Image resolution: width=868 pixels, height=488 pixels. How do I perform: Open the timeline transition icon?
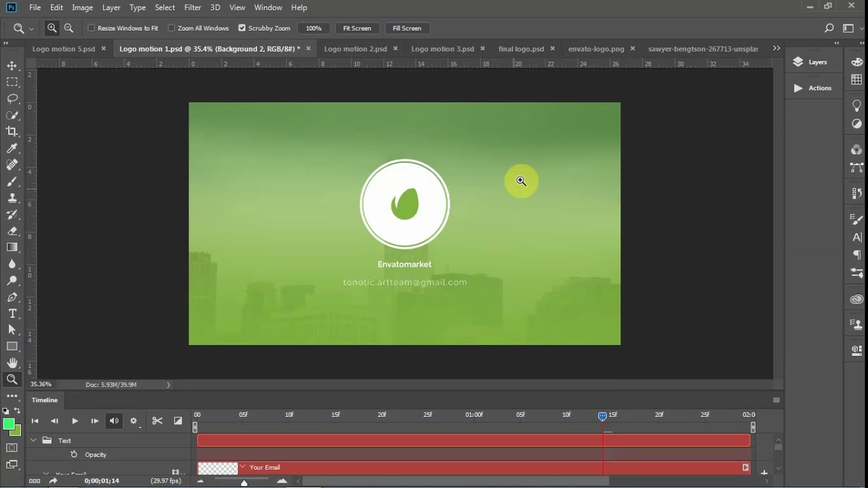(x=178, y=421)
